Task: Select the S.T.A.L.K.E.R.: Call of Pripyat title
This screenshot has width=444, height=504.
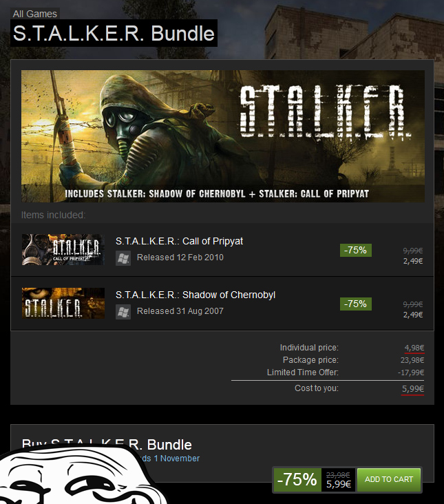Action: 179,241
